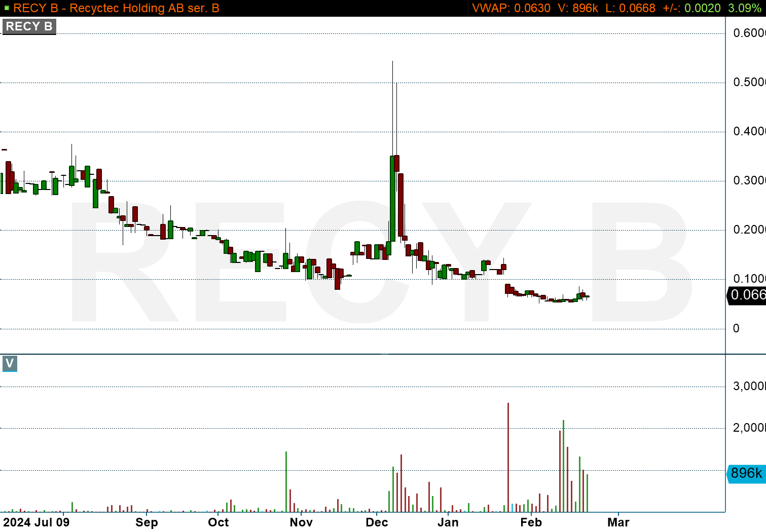
Task: Click the Sep date axis label
Action: [147, 522]
